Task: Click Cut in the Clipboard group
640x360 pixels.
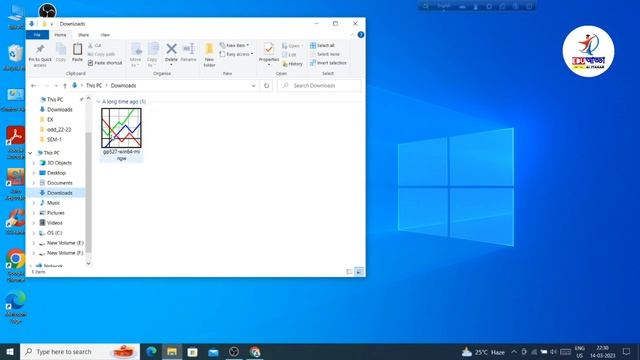Action: tap(95, 45)
